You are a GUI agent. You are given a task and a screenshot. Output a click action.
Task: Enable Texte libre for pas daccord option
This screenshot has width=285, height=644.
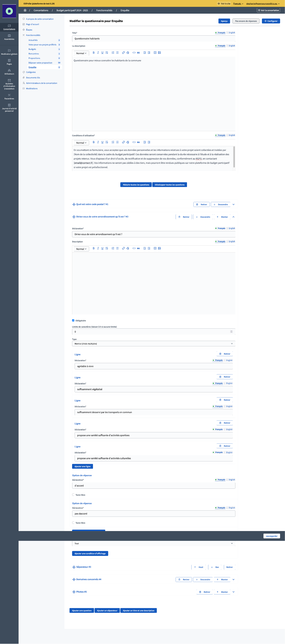tap(73, 523)
